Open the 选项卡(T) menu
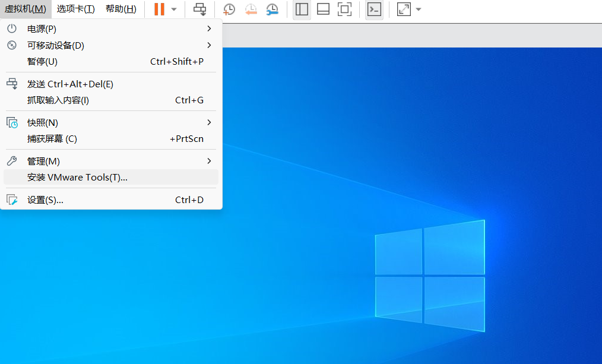602x364 pixels. coord(75,9)
